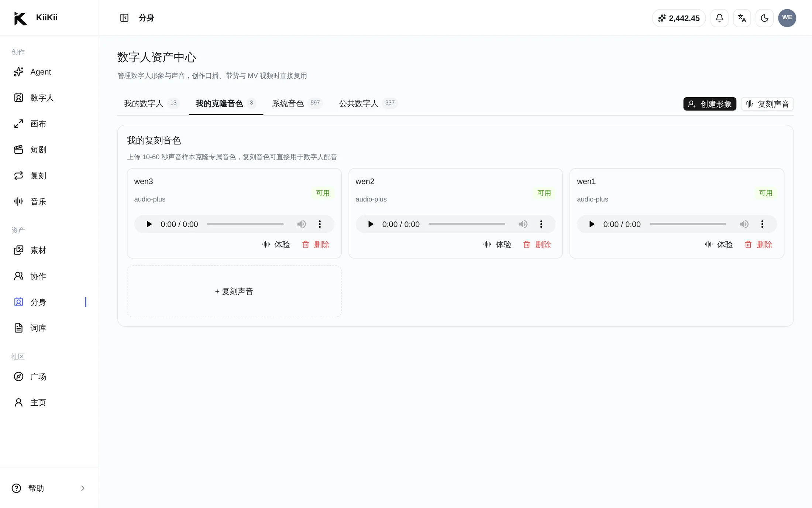Image resolution: width=812 pixels, height=508 pixels.
Task: Collapse the sidebar panel icon
Action: 124,18
